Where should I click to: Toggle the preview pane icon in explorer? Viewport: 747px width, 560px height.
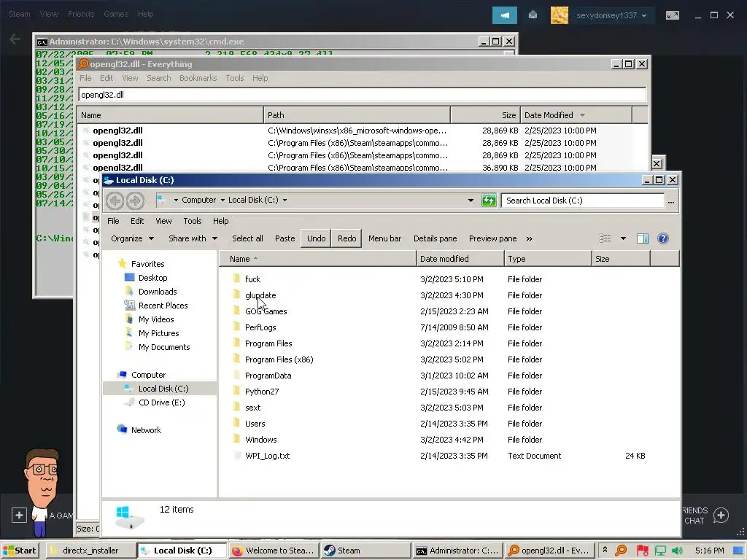coord(643,238)
